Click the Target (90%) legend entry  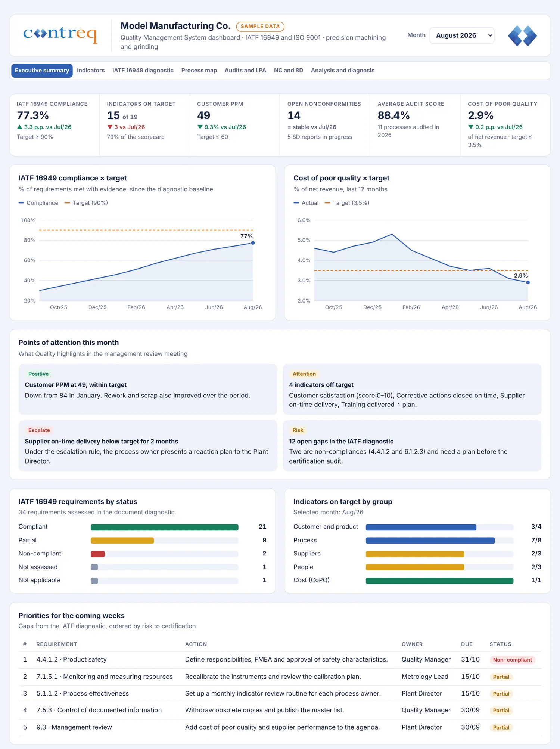pyautogui.click(x=86, y=203)
